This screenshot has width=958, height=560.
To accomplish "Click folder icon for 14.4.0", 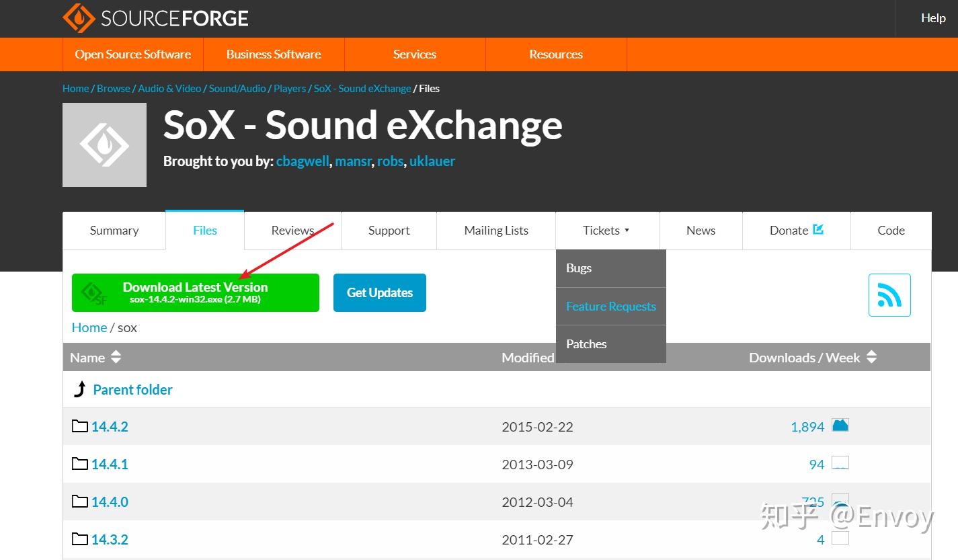I will pyautogui.click(x=80, y=501).
